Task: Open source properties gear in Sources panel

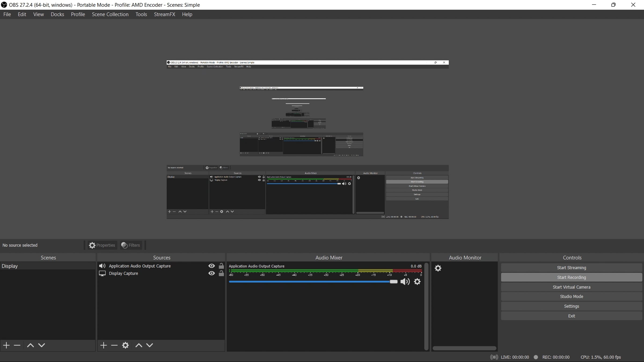Action: (x=125, y=345)
